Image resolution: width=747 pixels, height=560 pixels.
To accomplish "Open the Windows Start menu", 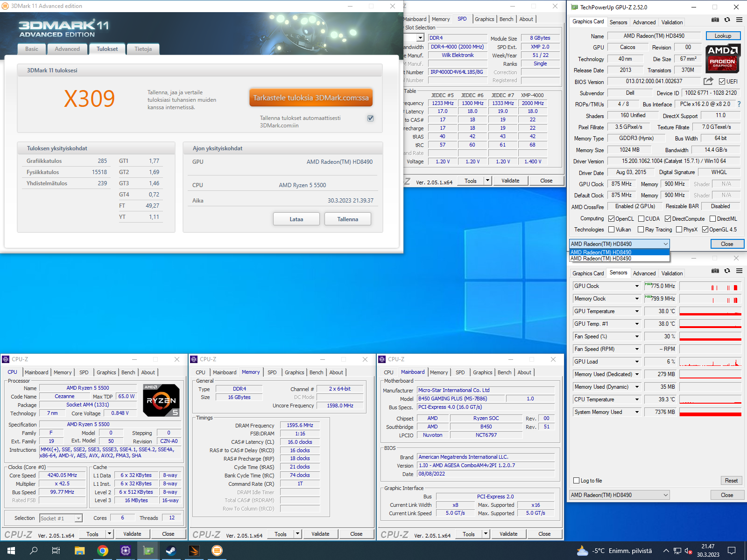I will [x=11, y=551].
